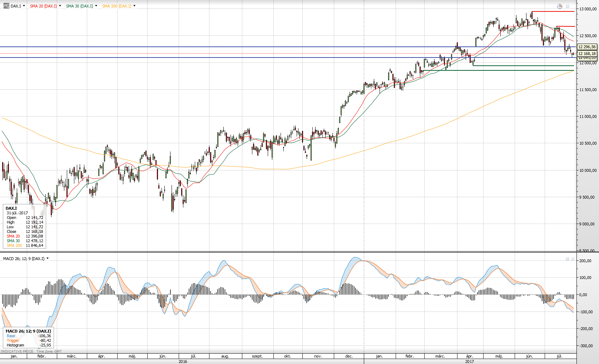The width and height of the screenshot is (599, 364).
Task: Click the SMA 20 12 396,08 row in the data box
Action: 25,236
